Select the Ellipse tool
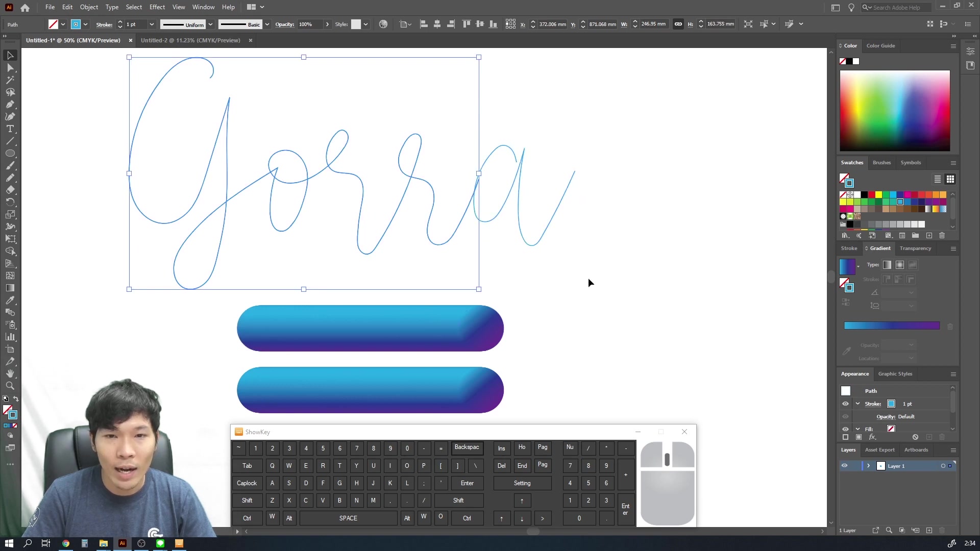 pyautogui.click(x=10, y=153)
